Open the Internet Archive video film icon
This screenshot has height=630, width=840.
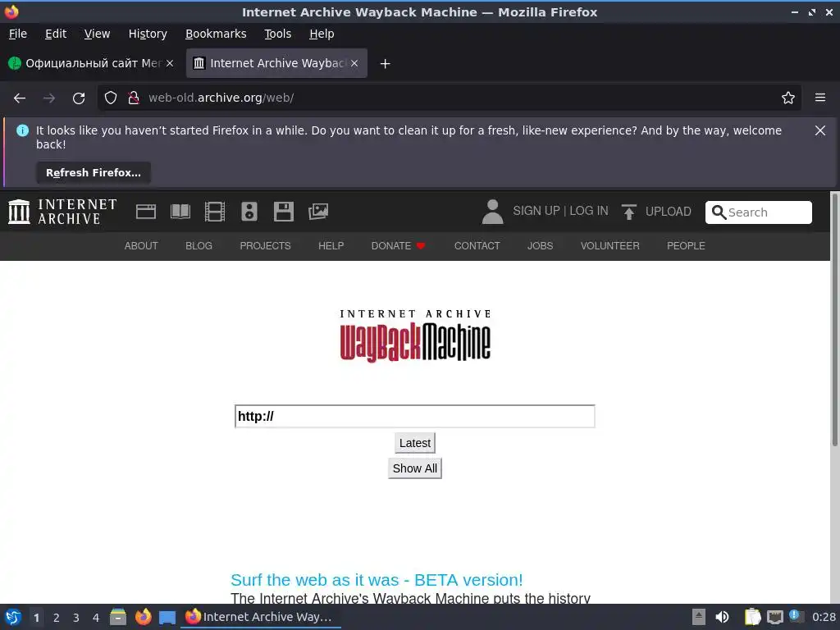[215, 212]
